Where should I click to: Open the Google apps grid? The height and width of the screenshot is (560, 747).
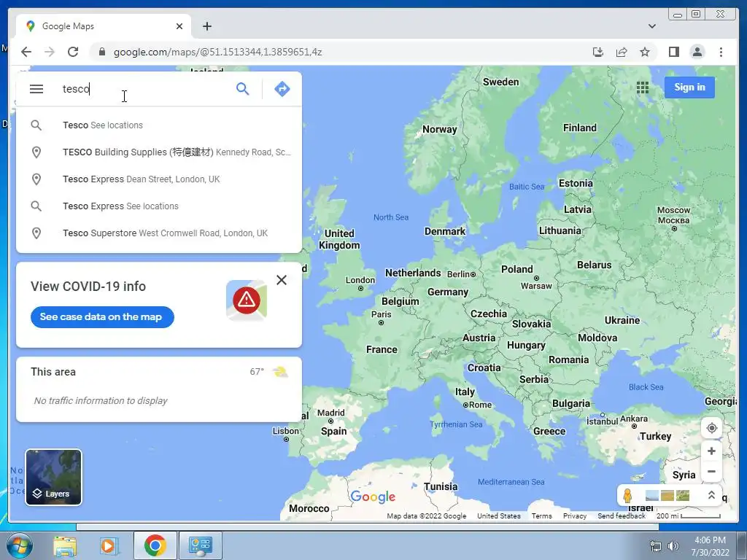(x=643, y=87)
